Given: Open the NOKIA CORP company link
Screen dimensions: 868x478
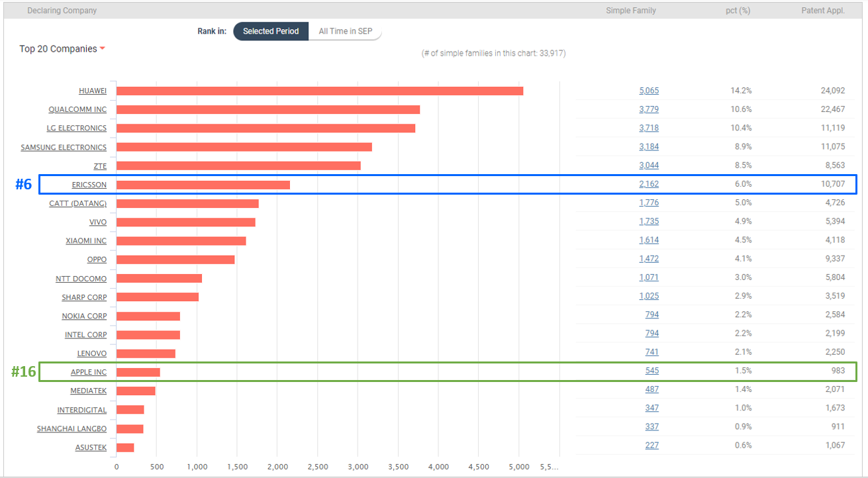Looking at the screenshot, I should (x=84, y=316).
